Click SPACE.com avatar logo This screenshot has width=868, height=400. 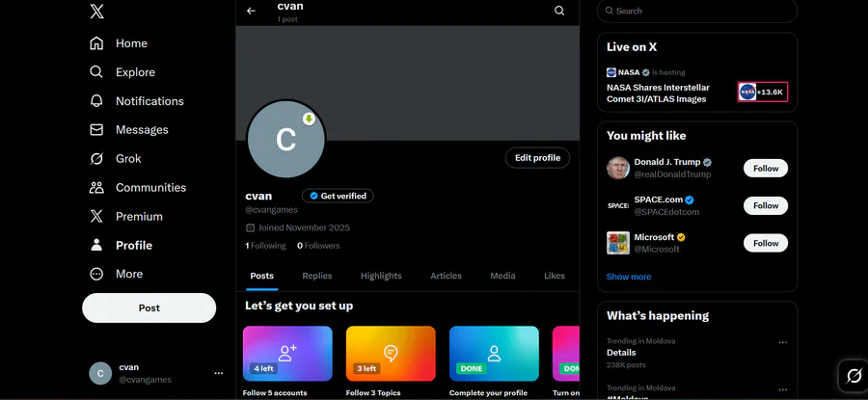(618, 205)
